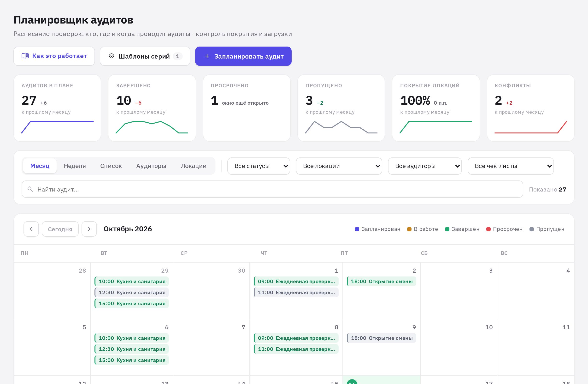Focus the 'Найти аудит...' search field
The width and height of the screenshot is (588, 384).
tap(272, 189)
